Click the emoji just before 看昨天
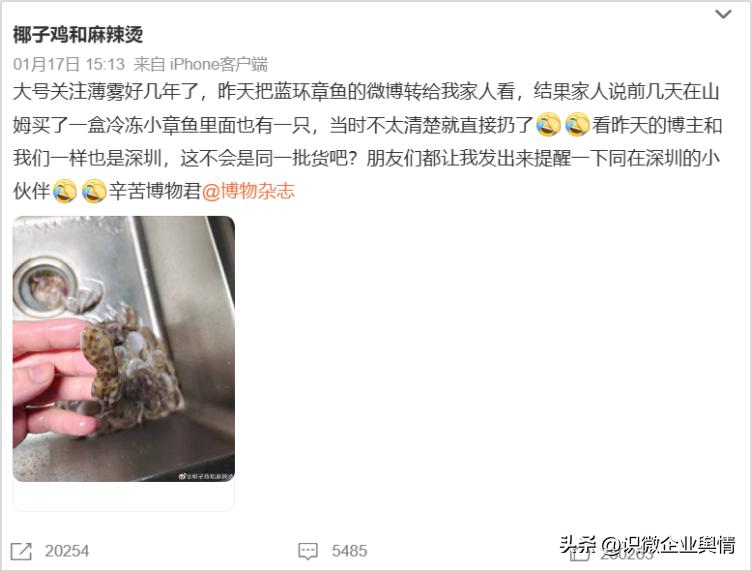This screenshot has height=571, width=752. [577, 125]
